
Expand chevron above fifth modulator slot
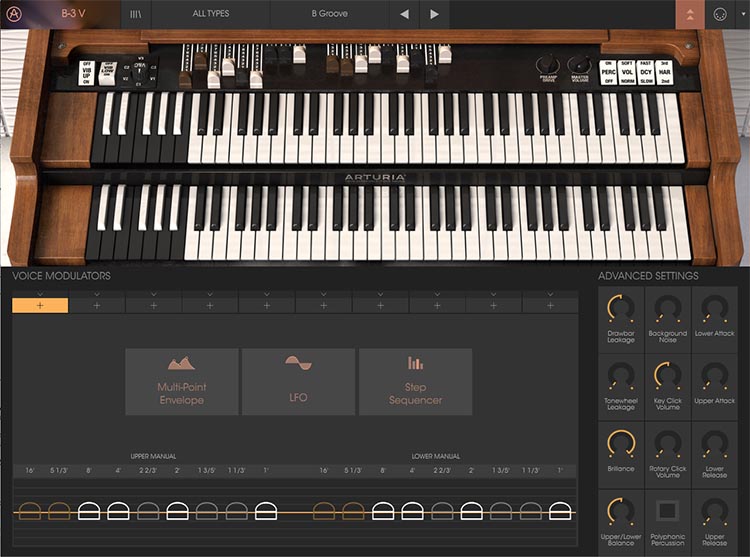point(267,294)
